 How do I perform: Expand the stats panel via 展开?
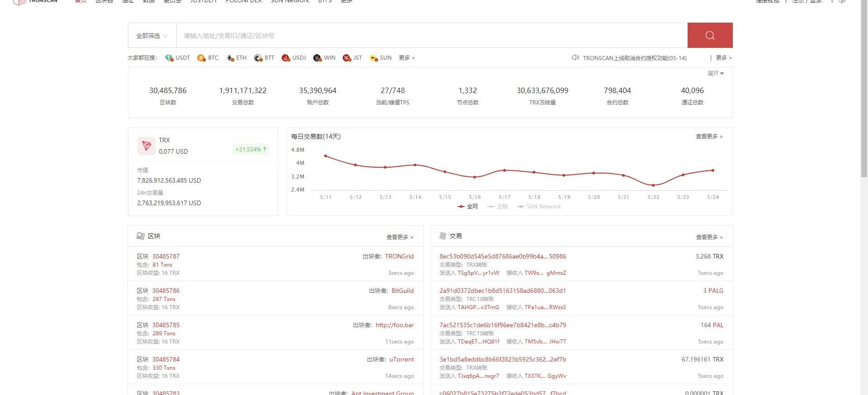point(715,73)
